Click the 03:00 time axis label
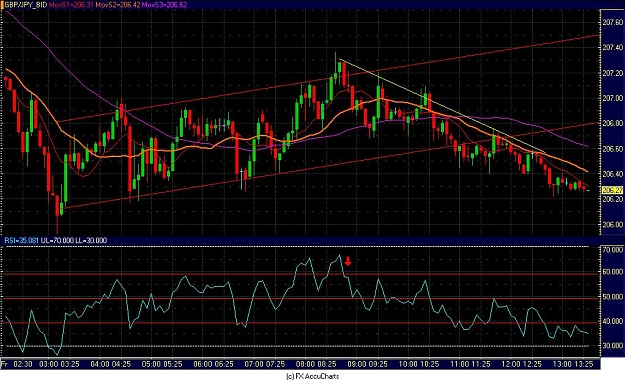Image resolution: width=625 pixels, height=380 pixels. [x=49, y=364]
